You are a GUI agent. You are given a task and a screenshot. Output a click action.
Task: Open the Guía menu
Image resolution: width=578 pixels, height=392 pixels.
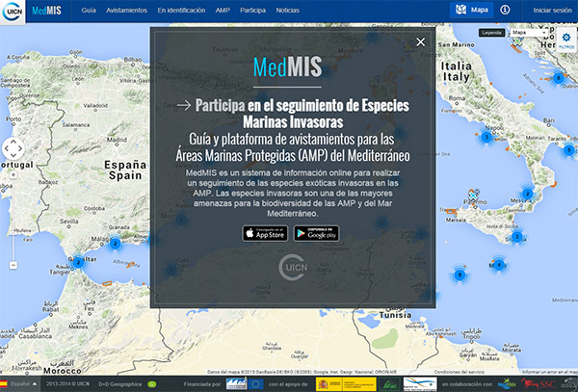89,11
